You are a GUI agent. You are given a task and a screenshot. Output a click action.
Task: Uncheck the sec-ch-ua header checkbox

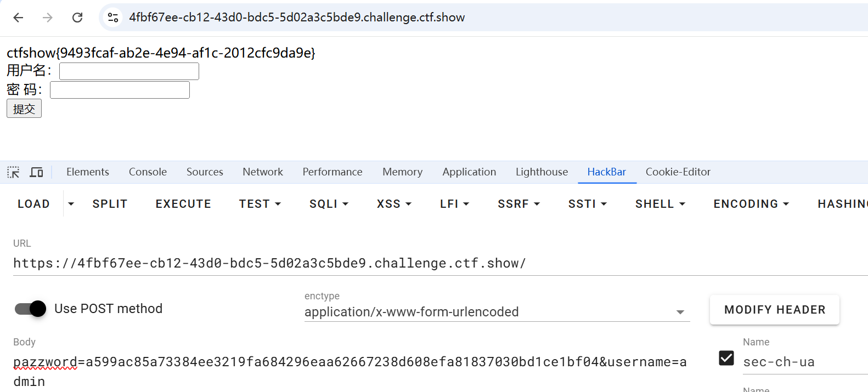[726, 358]
